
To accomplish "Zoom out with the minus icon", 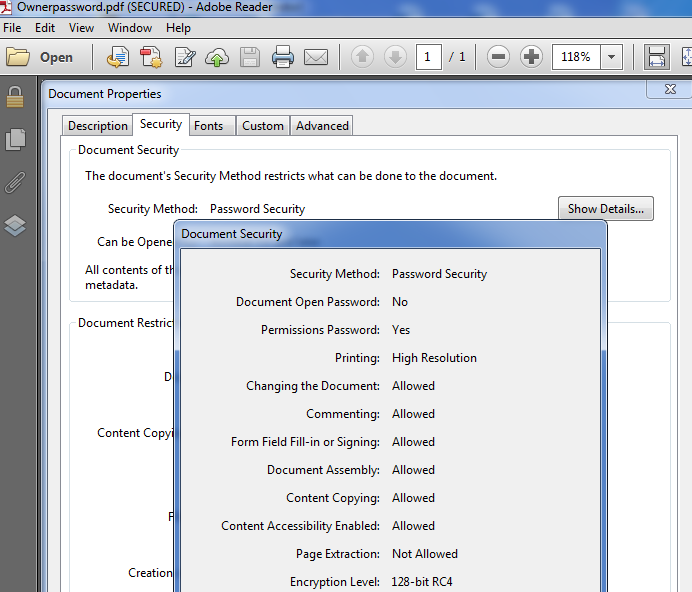I will point(498,57).
